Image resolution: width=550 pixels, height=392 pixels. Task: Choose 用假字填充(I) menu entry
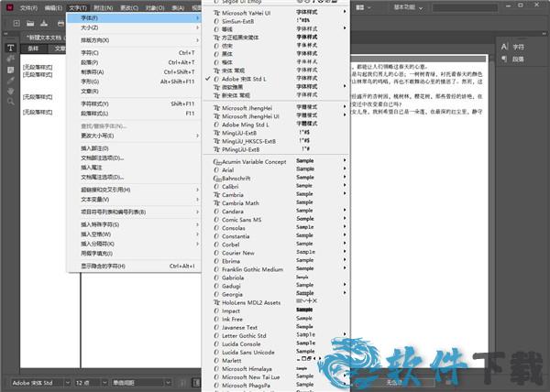[x=134, y=254]
